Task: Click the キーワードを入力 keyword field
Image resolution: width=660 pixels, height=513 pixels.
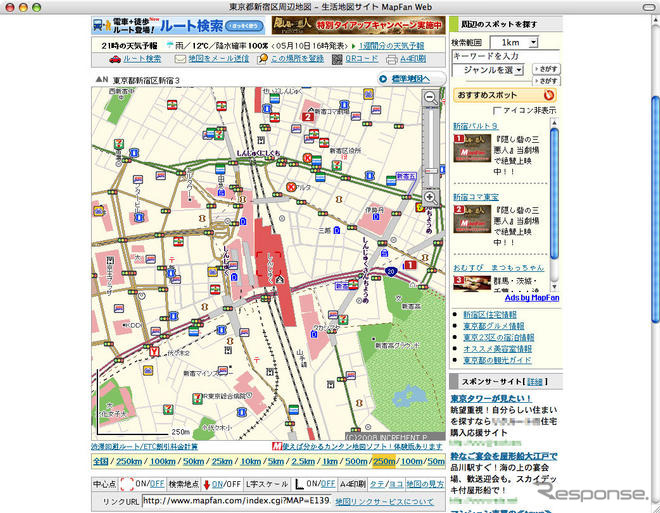Action: [x=506, y=56]
